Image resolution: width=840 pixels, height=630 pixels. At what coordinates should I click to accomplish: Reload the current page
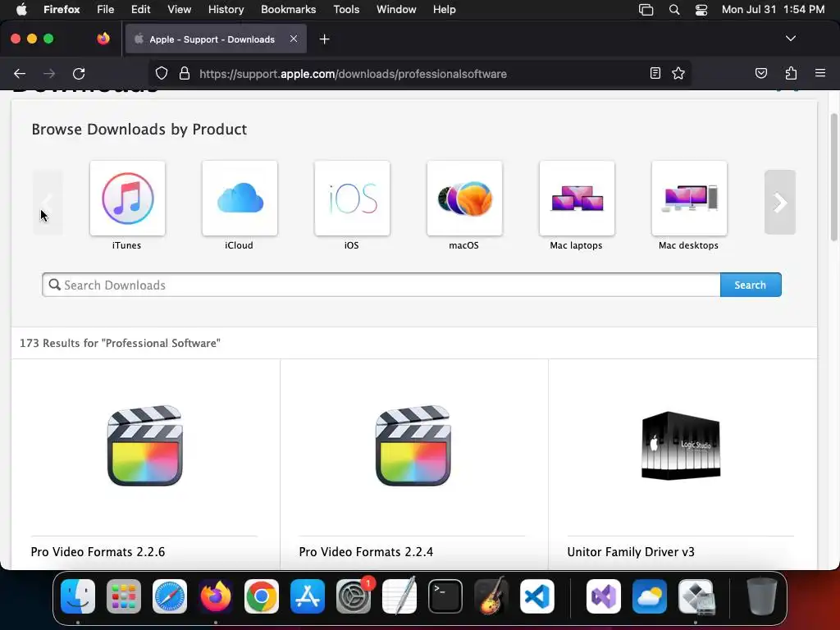coord(79,74)
